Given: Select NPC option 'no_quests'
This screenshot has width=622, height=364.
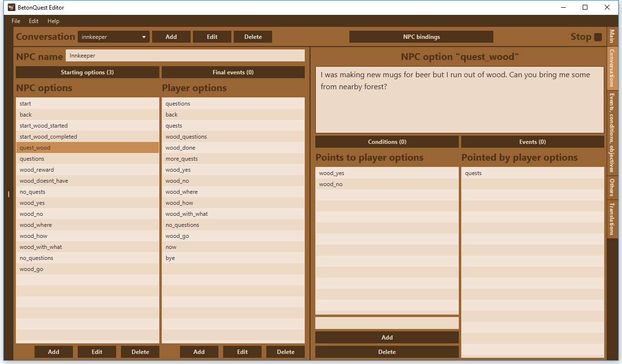Looking at the screenshot, I should pyautogui.click(x=87, y=192).
